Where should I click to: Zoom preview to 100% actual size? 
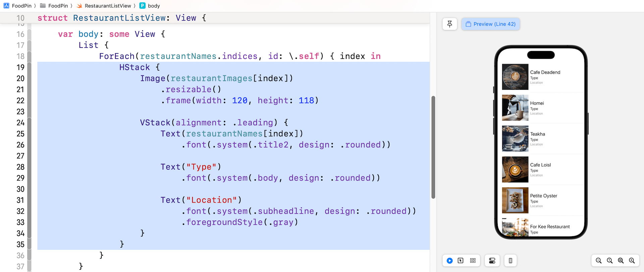click(609, 261)
